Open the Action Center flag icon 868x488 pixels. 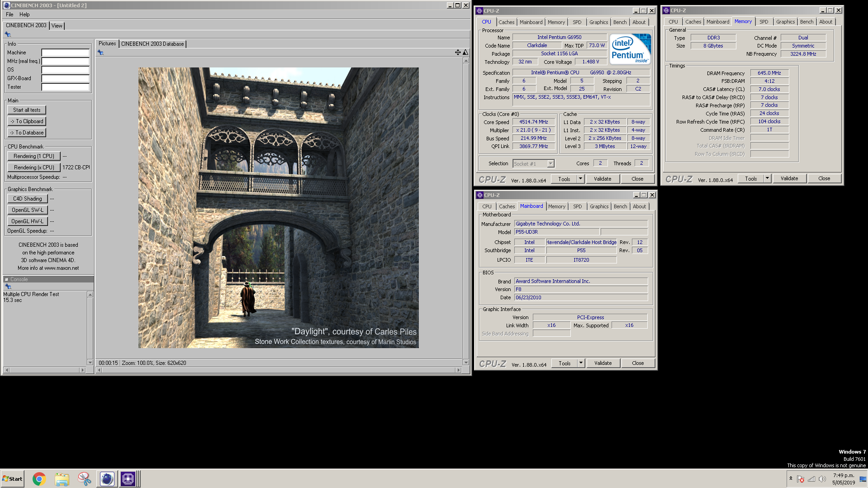click(x=801, y=479)
